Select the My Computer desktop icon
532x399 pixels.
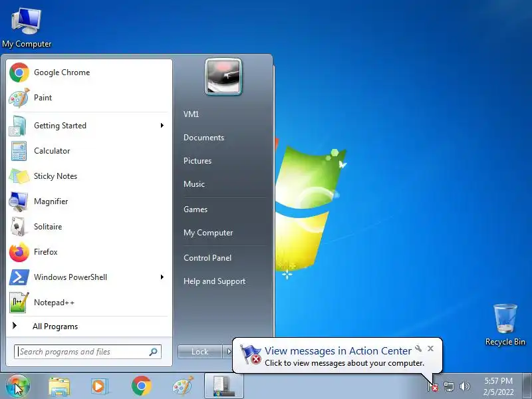[x=27, y=27]
